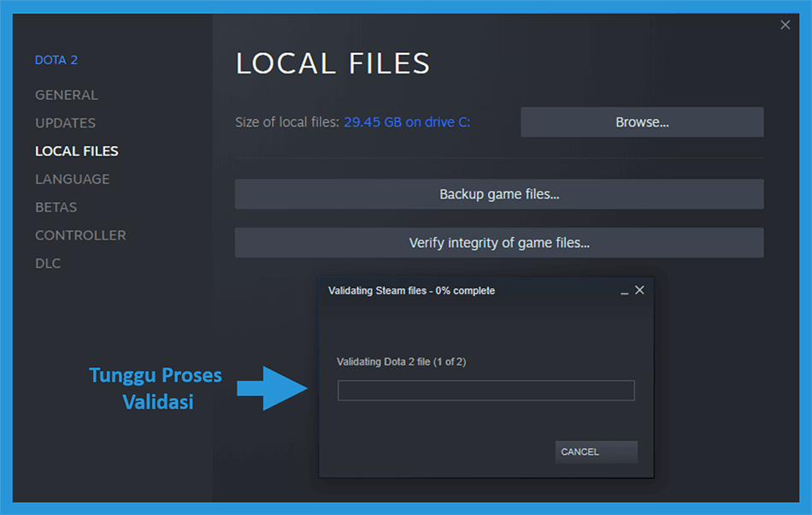812x515 pixels.
Task: Switch to the DLC tab
Action: [48, 263]
